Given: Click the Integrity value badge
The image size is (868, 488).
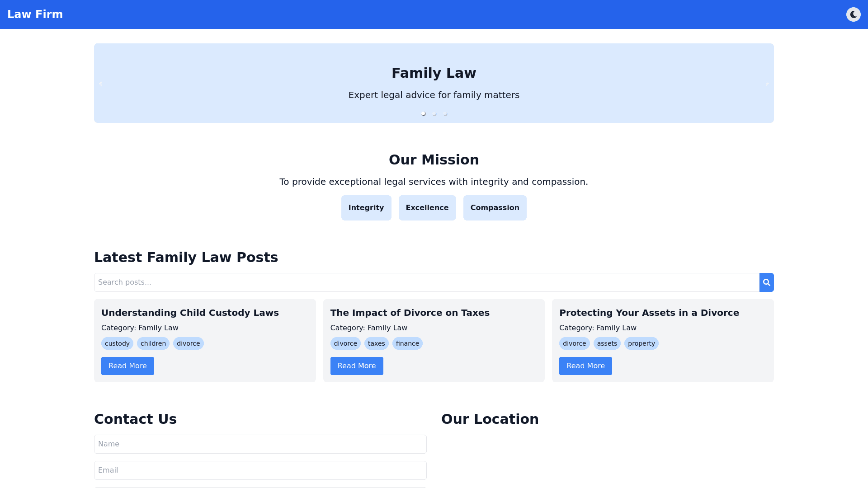Looking at the screenshot, I should pos(366,208).
